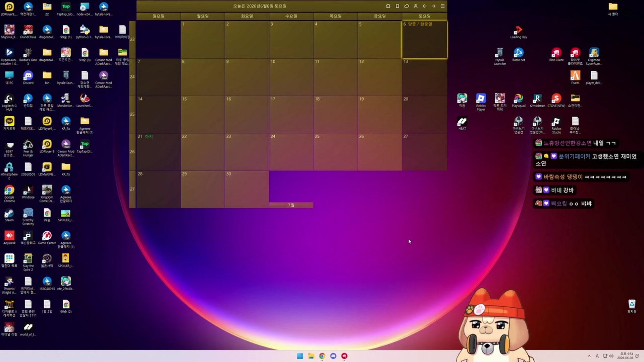Image resolution: width=644 pixels, height=362 pixels.
Task: Expand hidden system tray icons chevron
Action: tap(589, 356)
